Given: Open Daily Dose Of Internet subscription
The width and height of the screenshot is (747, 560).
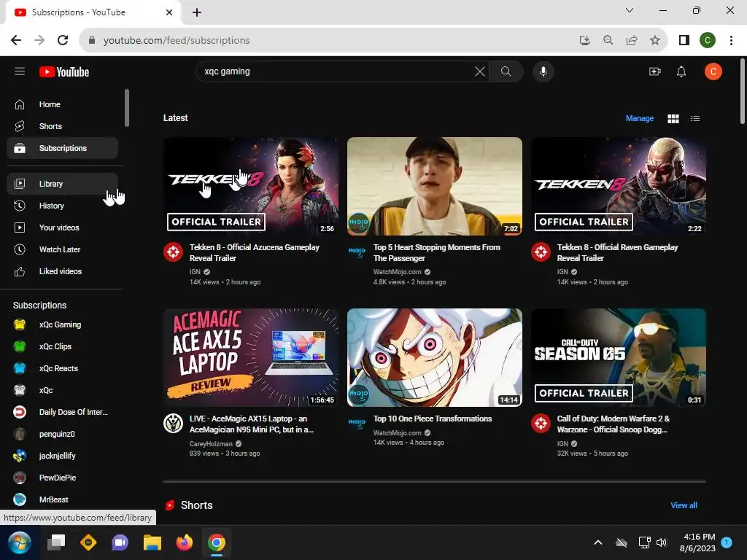Looking at the screenshot, I should point(63,413).
